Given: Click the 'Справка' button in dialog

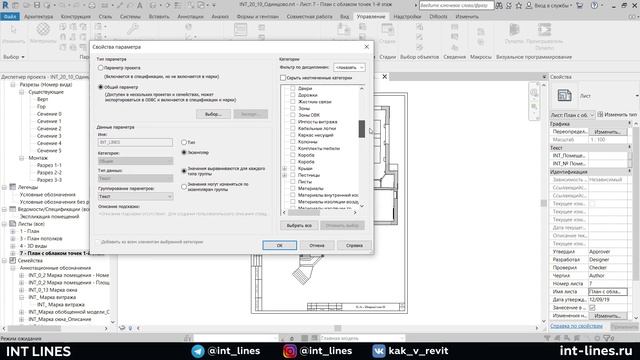Looking at the screenshot, I should tap(354, 245).
